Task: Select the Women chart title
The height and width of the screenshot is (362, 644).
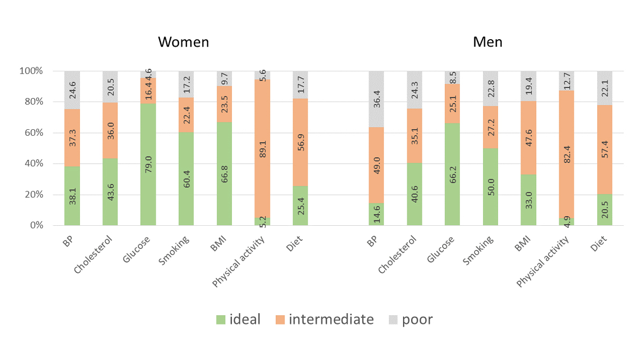Action: pyautogui.click(x=183, y=42)
